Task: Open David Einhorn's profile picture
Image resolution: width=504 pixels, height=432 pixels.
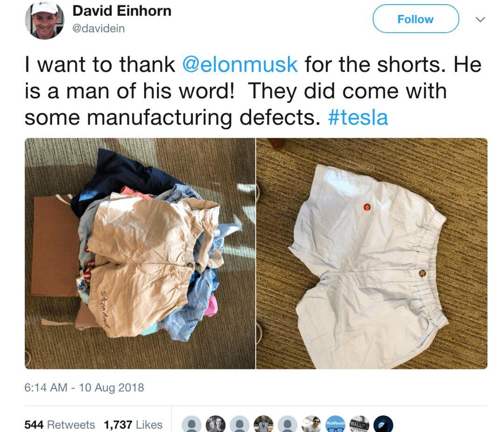Action: pos(44,20)
